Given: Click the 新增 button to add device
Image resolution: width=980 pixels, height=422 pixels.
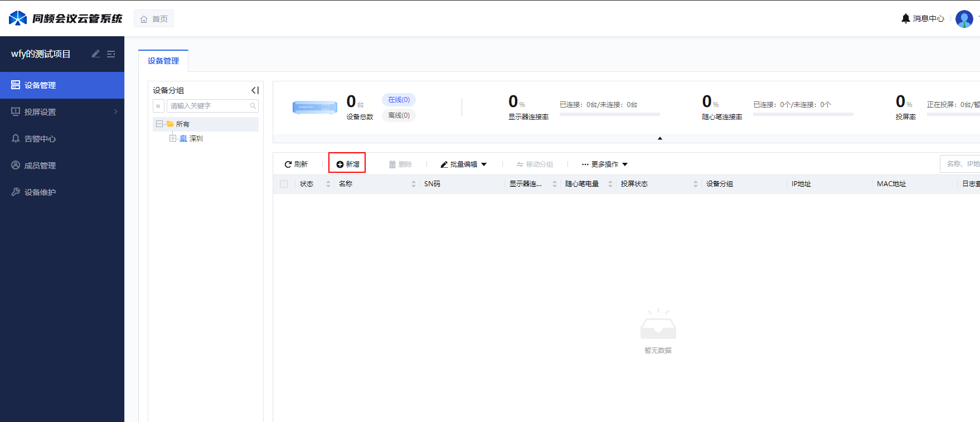Looking at the screenshot, I should coord(347,164).
